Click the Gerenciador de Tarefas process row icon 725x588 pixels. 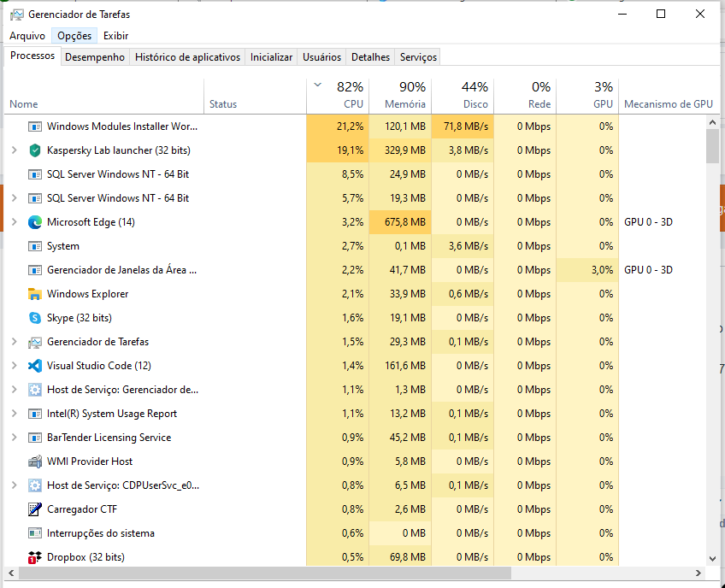point(35,342)
